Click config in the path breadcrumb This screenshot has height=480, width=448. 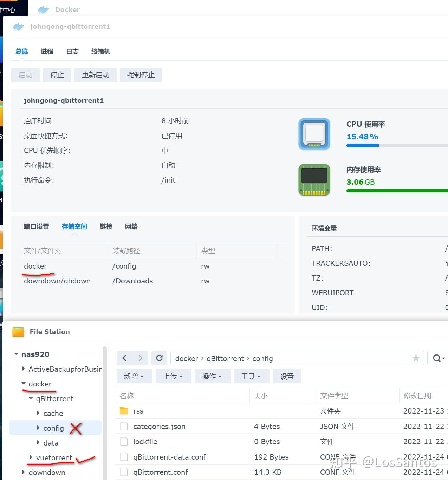(x=262, y=358)
